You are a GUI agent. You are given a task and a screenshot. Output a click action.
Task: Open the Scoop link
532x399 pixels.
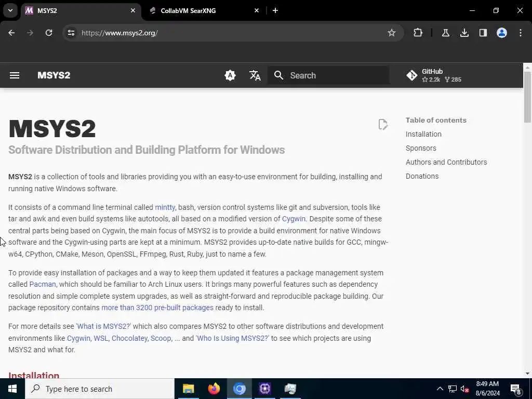point(161,338)
